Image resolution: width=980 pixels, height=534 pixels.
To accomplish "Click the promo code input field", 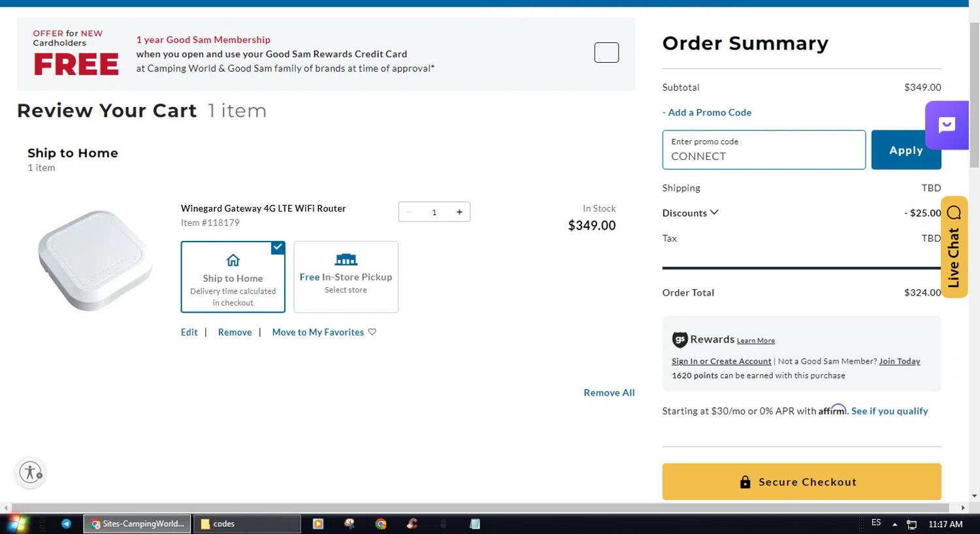I will point(764,149).
